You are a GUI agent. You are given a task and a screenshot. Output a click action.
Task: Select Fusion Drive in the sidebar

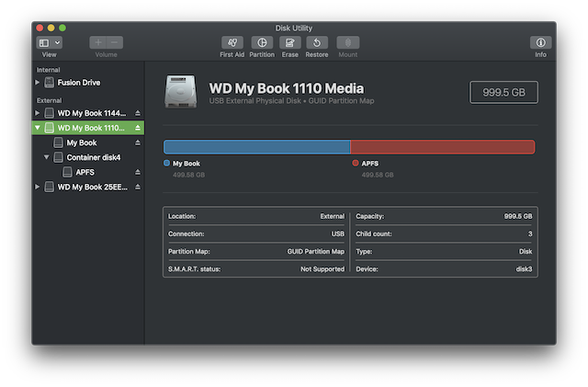(88, 82)
